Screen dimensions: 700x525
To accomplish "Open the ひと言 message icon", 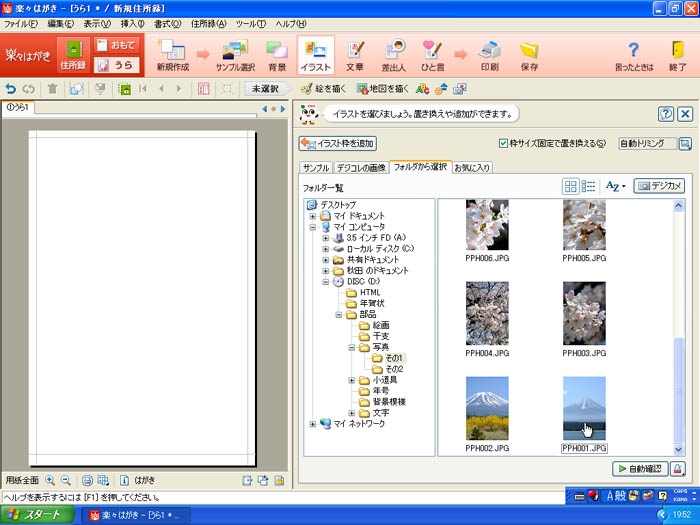I will point(432,54).
